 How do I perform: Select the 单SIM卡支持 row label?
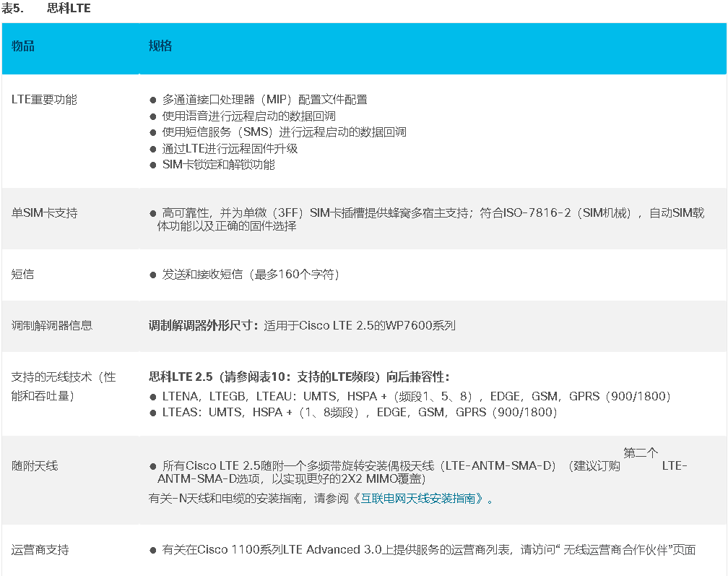click(x=44, y=212)
